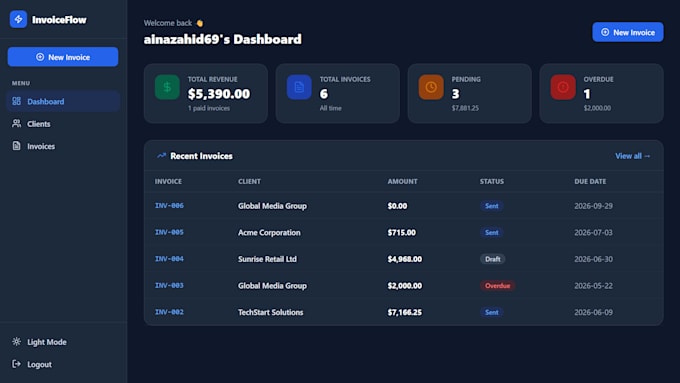Click the $7,166.25 amount

tap(405, 312)
